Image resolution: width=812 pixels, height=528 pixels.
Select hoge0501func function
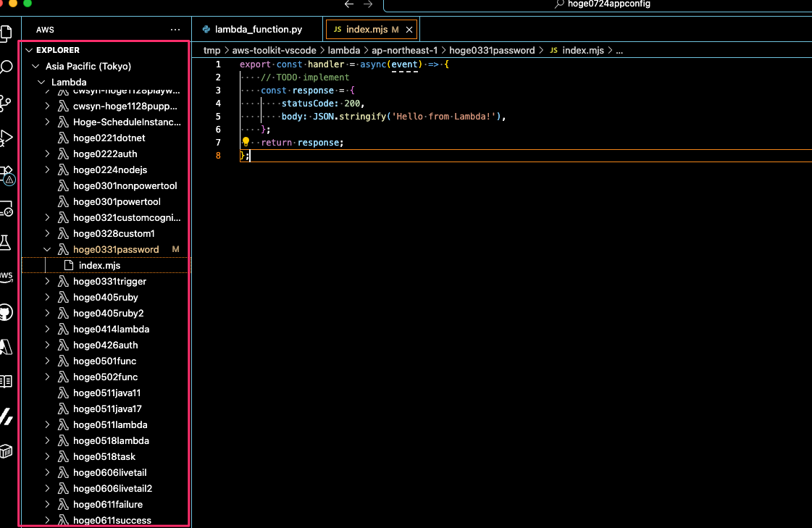106,361
